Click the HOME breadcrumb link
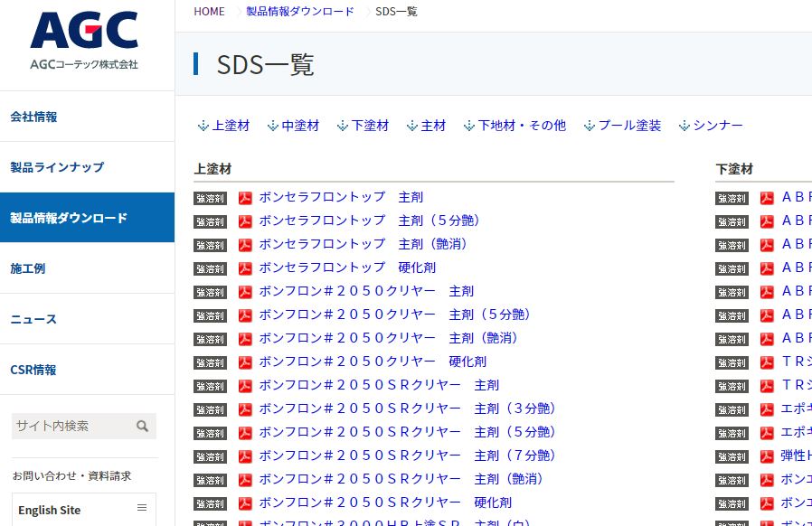This screenshot has height=526, width=812. pos(209,12)
